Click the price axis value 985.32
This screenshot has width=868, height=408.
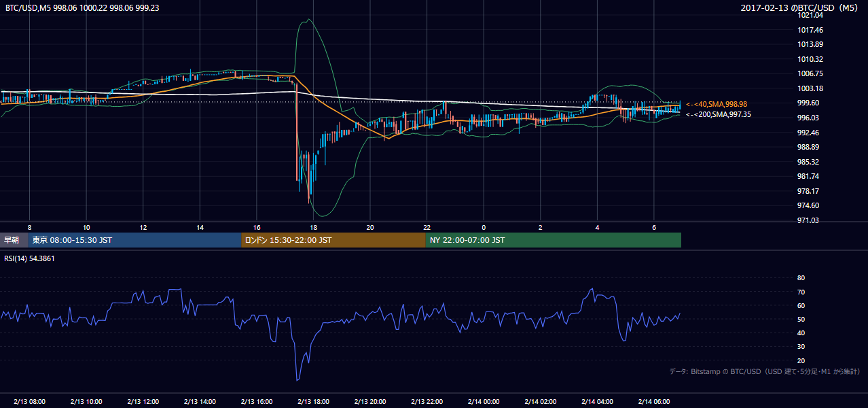pyautogui.click(x=808, y=162)
